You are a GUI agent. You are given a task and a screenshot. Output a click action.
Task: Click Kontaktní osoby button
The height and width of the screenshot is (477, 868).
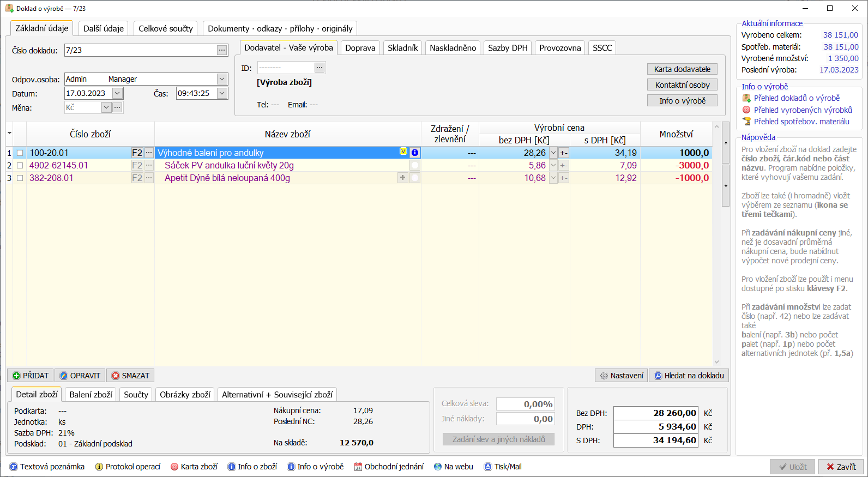coord(682,85)
